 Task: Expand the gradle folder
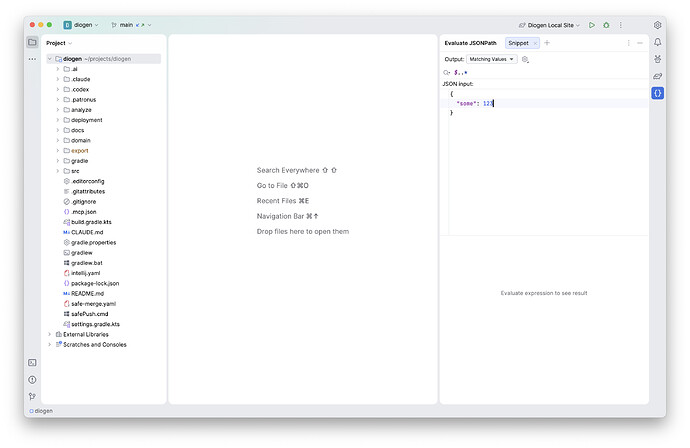(58, 161)
